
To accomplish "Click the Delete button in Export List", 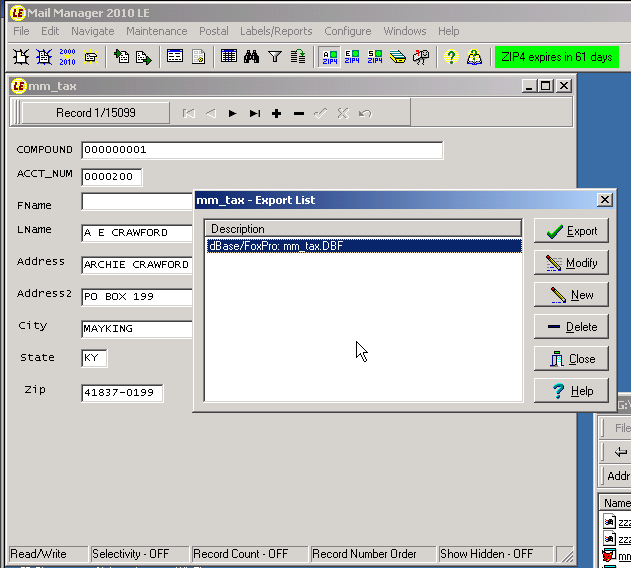I will tap(571, 327).
